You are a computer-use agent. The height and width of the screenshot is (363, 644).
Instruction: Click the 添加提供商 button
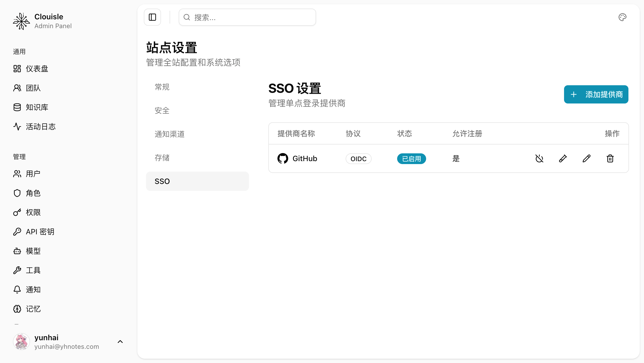click(596, 94)
